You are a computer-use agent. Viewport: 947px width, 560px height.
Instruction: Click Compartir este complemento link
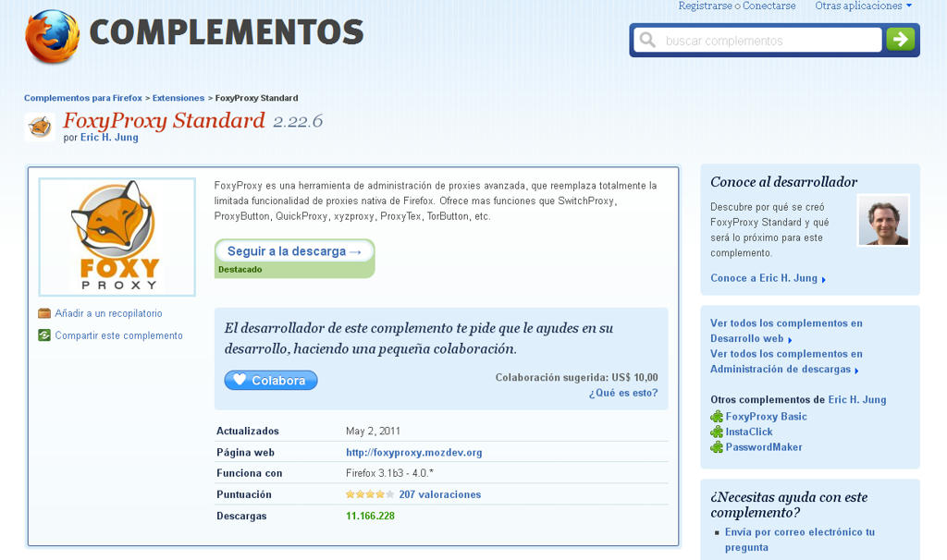click(118, 335)
